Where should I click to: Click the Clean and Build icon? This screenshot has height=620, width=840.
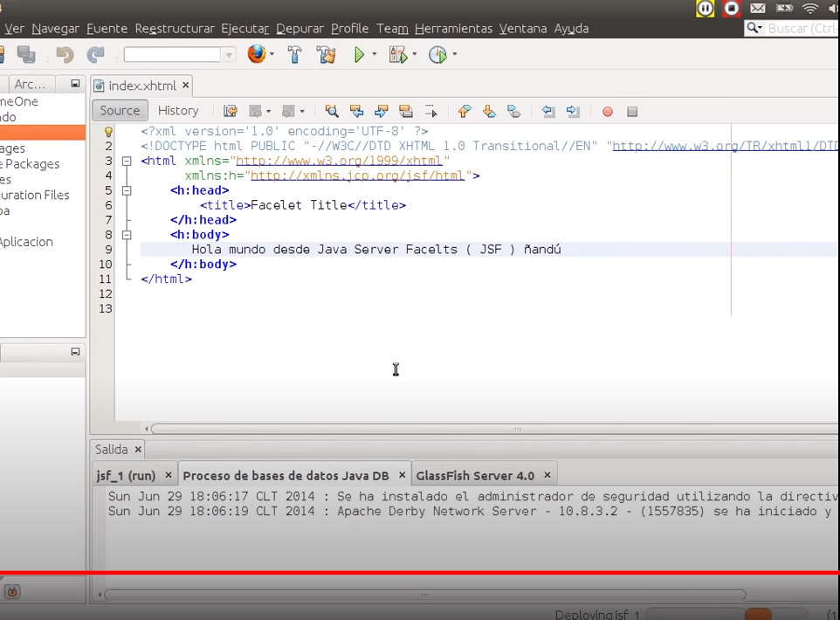(x=326, y=55)
